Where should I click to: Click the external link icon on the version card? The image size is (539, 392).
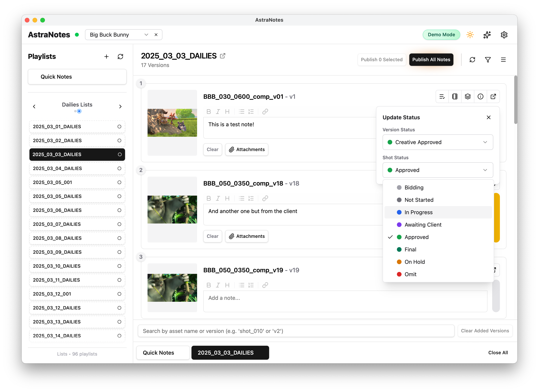[493, 96]
